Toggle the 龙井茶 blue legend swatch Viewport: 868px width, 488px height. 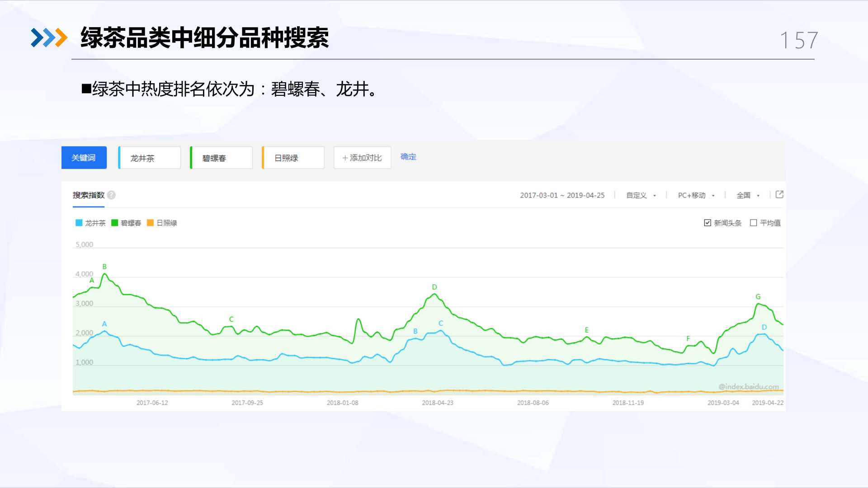79,223
